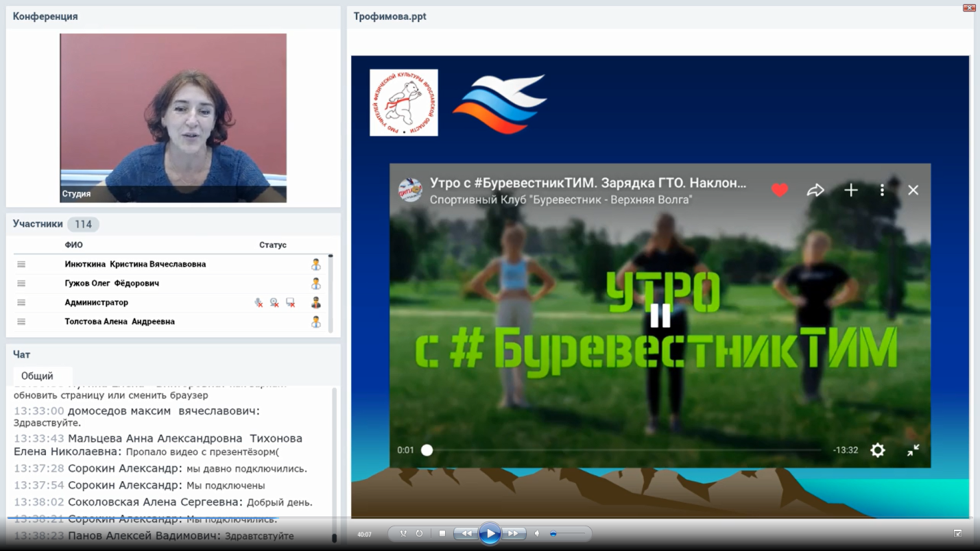Viewport: 980px width, 551px height.
Task: Click the bear logo on the slide
Action: tap(404, 103)
